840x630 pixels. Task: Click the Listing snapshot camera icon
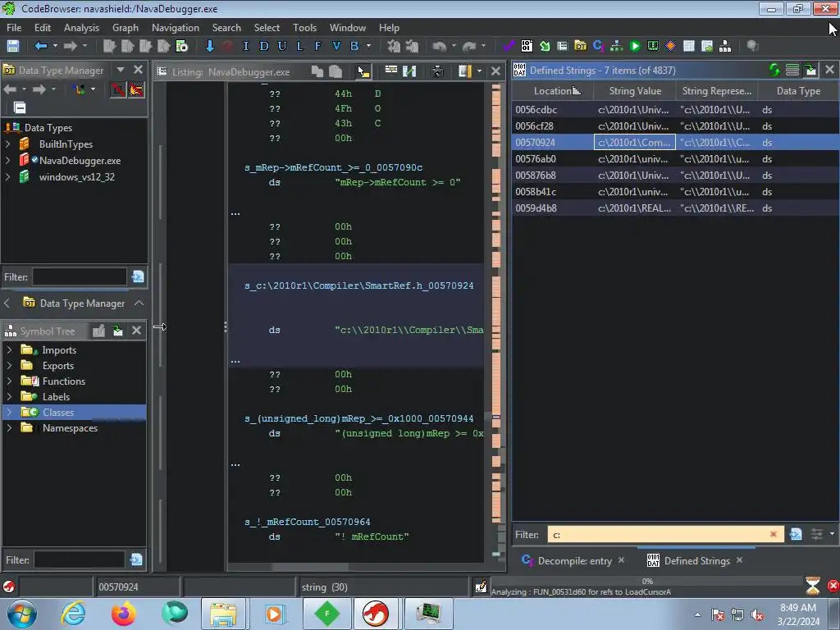click(x=438, y=71)
